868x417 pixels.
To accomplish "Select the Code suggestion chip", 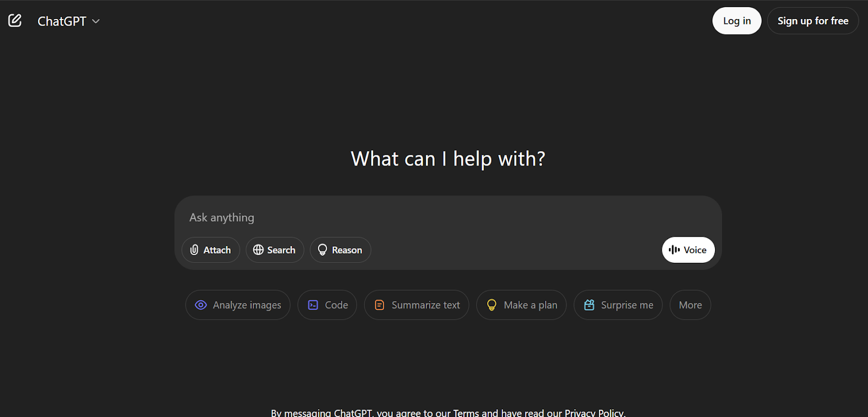I will (327, 305).
